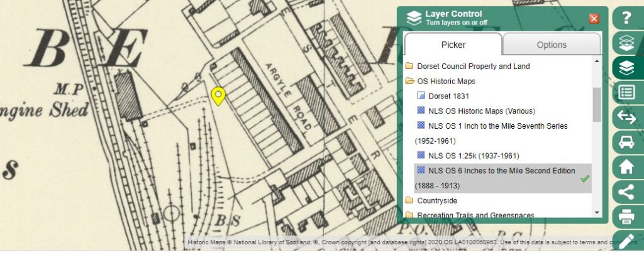Select the pencil drawing tool

tap(627, 241)
